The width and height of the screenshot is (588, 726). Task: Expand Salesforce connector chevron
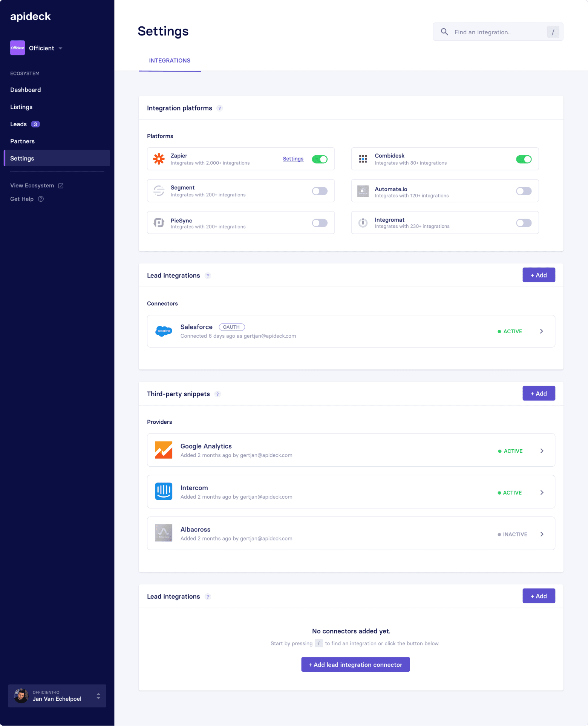coord(542,331)
